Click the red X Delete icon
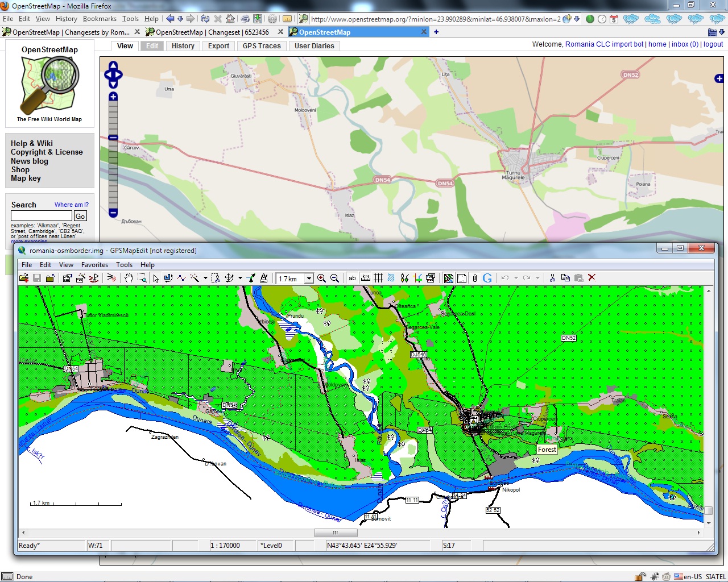 point(591,278)
